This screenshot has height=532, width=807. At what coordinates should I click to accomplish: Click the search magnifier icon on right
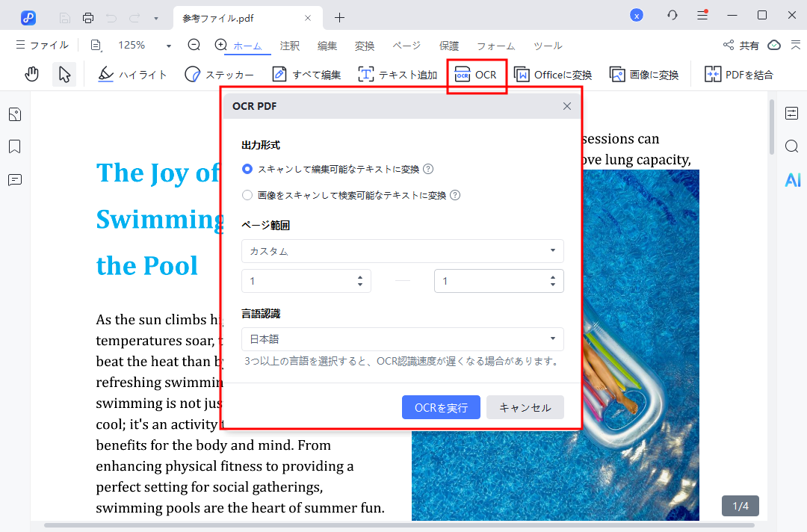[792, 146]
